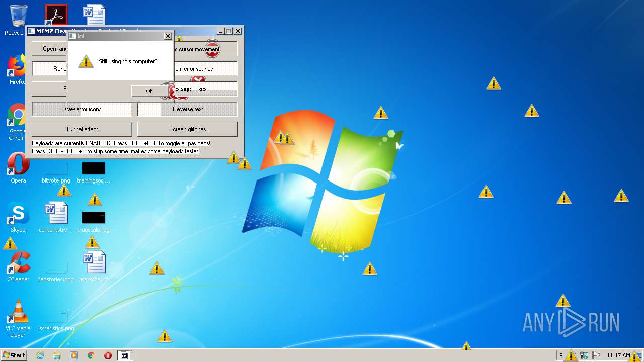Toggle the random cursor movement payload

[205, 49]
